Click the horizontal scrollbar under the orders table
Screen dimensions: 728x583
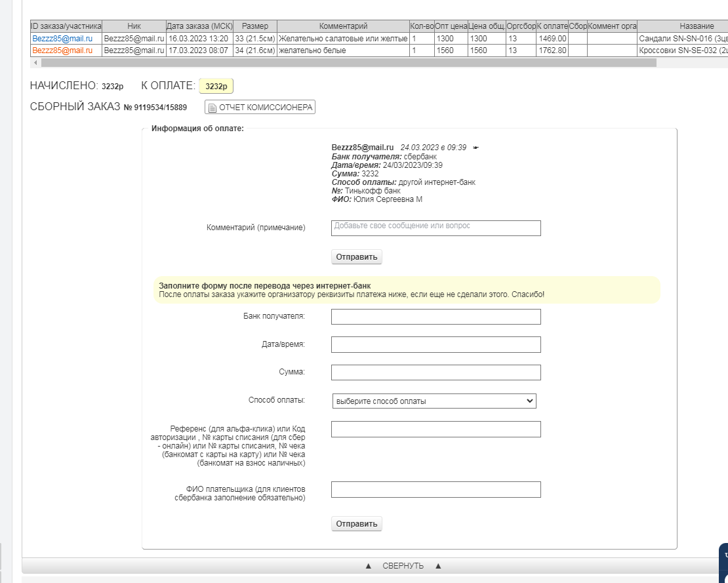[349, 63]
